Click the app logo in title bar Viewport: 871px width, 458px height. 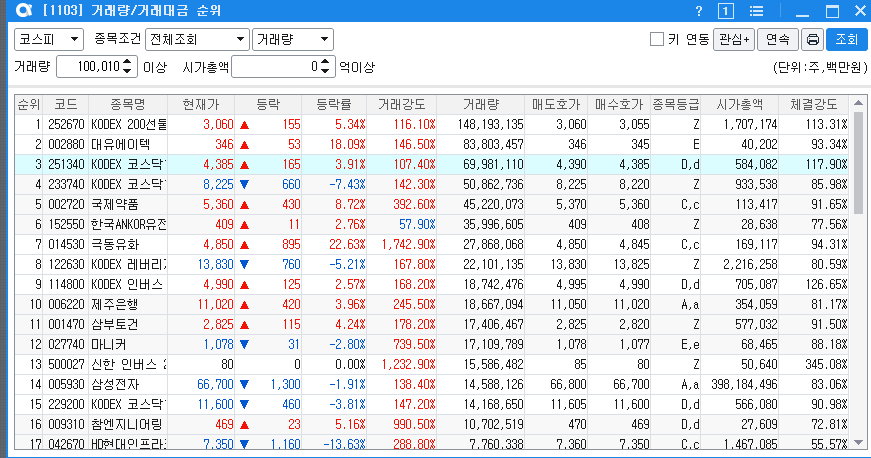[x=24, y=11]
